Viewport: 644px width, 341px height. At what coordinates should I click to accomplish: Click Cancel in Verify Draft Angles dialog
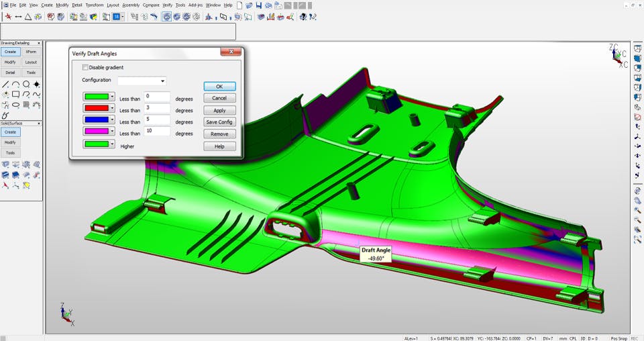(x=220, y=98)
